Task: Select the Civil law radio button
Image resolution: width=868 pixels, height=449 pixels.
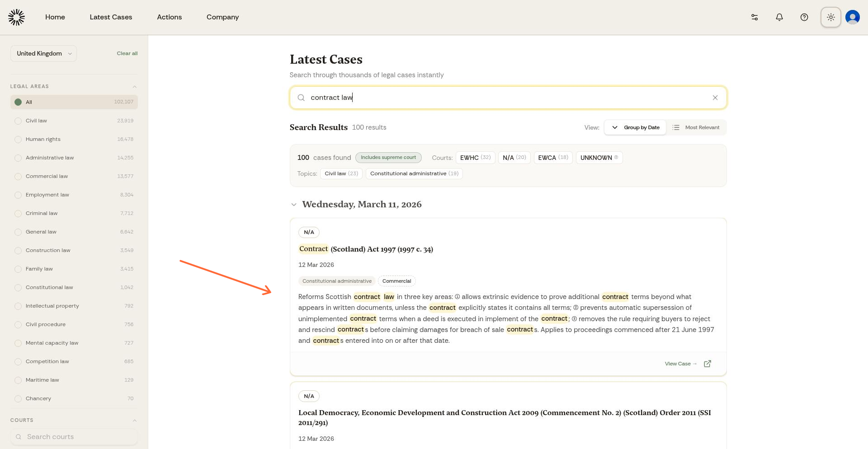Action: tap(18, 121)
